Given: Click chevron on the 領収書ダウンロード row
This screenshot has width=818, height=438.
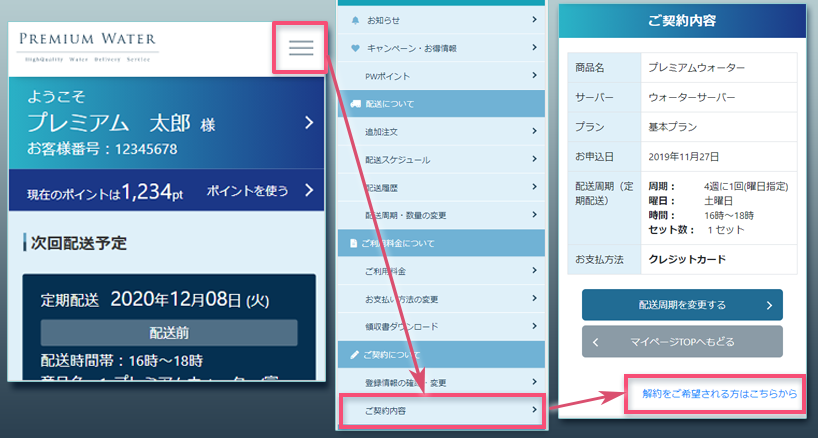Looking at the screenshot, I should point(534,326).
